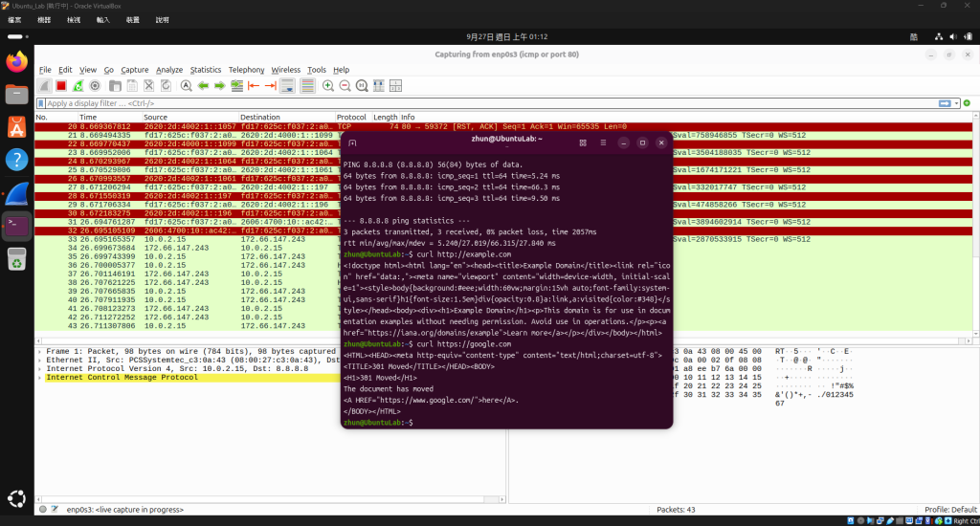Screen dimensions: 980x526
Task: Open the Capture menu
Action: pyautogui.click(x=134, y=70)
